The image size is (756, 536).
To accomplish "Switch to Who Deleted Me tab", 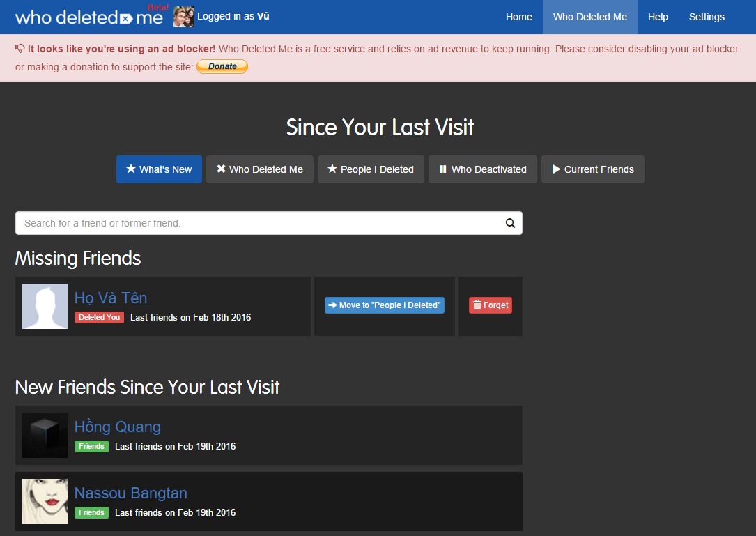I will (259, 169).
